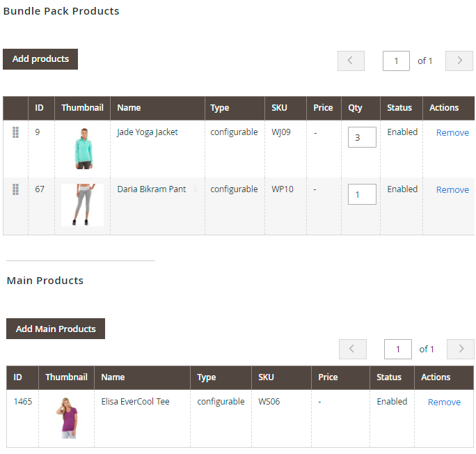Viewport: 476px width, 454px height.
Task: Open the Elisa EverCool Tee thumbnail
Action: pos(68,418)
